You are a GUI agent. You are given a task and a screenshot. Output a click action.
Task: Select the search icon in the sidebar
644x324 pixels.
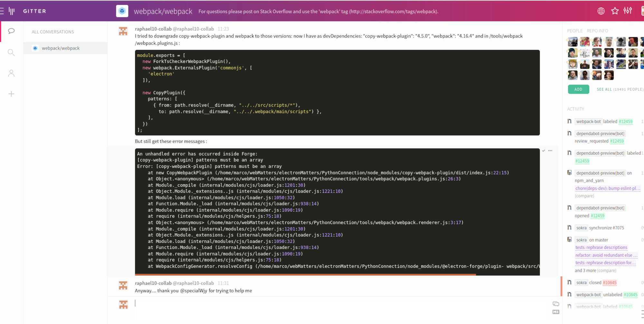click(11, 52)
